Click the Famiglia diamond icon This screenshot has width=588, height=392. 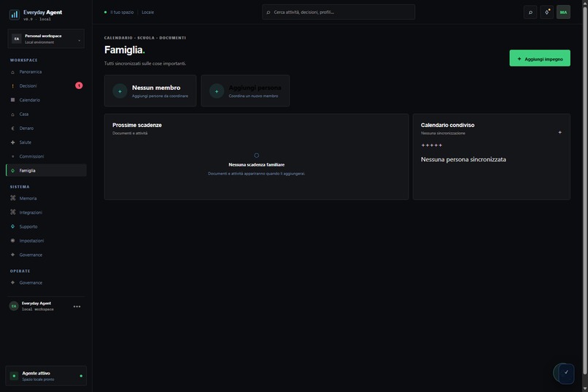coord(12,170)
